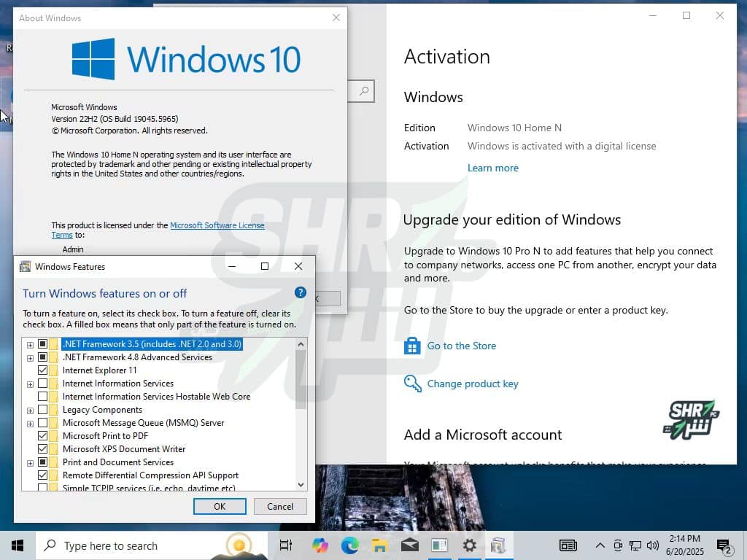This screenshot has height=560, width=747.
Task: Select the 'Internet Information Services Hostable Web Core' label
Action: (156, 396)
